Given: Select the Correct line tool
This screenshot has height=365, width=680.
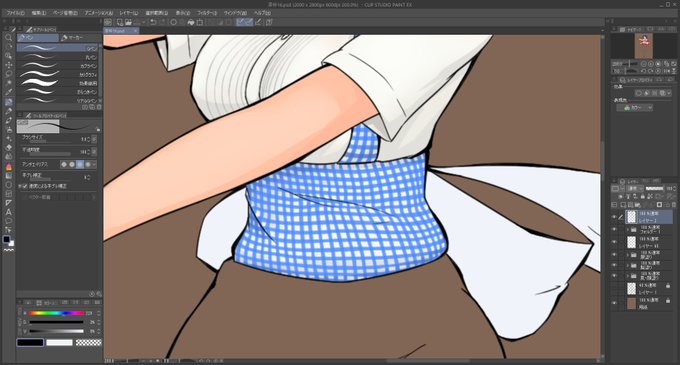Looking at the screenshot, I should coord(8,230).
